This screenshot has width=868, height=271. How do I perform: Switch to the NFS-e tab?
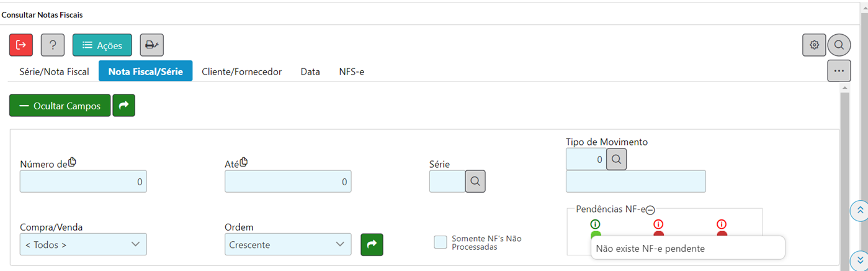tap(351, 71)
